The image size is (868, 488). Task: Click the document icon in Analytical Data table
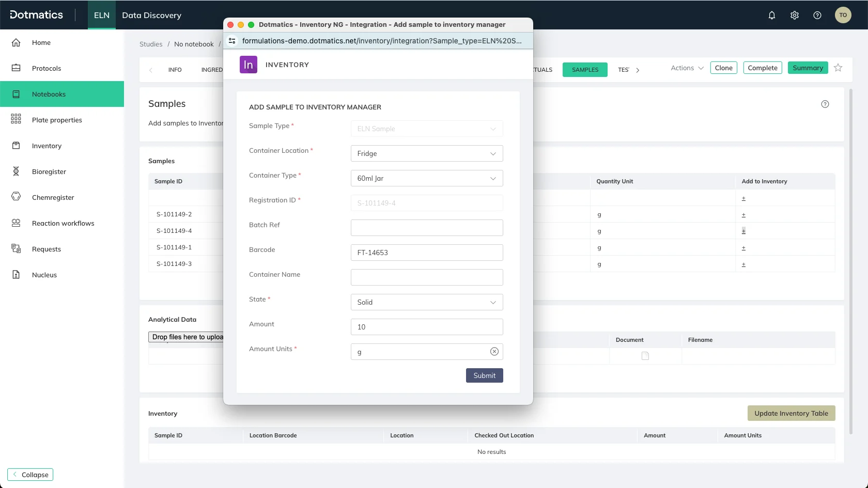pyautogui.click(x=645, y=356)
